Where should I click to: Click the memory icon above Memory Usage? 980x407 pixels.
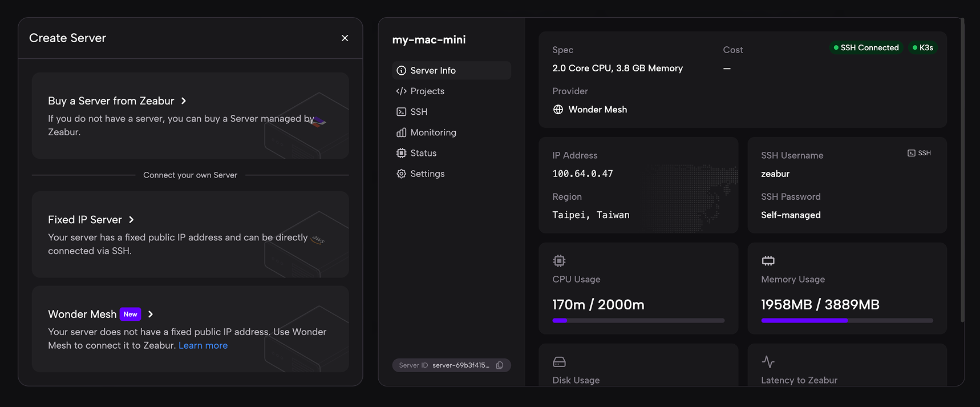(x=768, y=261)
